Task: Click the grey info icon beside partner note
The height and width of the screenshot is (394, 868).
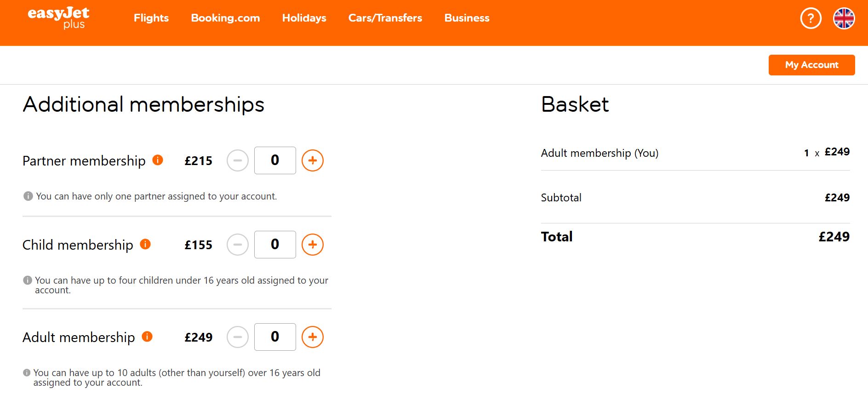Action: 28,196
